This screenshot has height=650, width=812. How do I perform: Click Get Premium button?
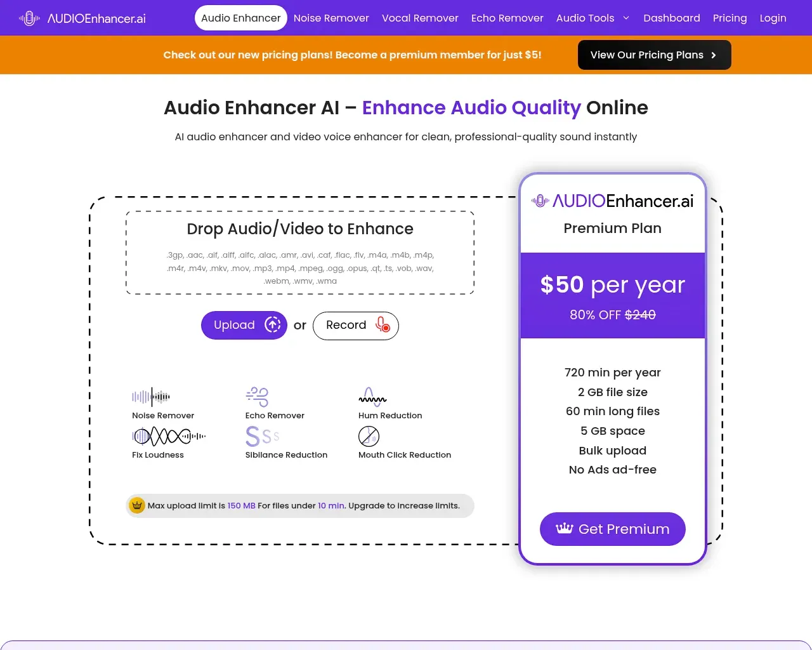[613, 529]
